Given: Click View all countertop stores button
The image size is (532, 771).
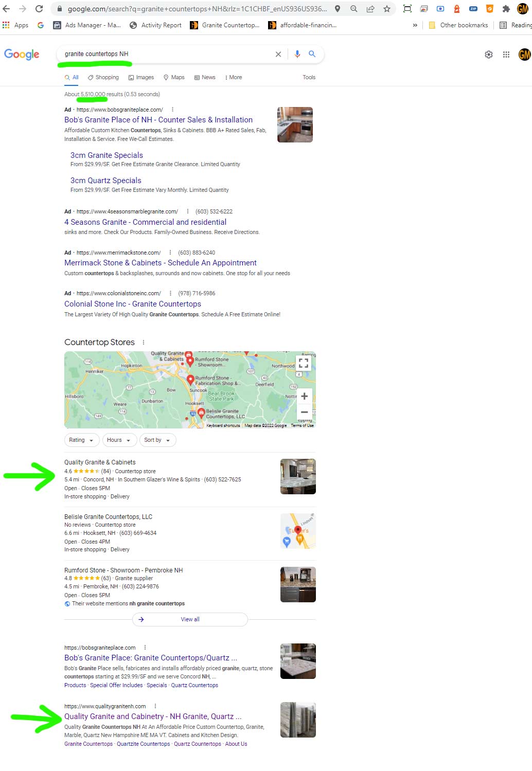Looking at the screenshot, I should tap(190, 619).
